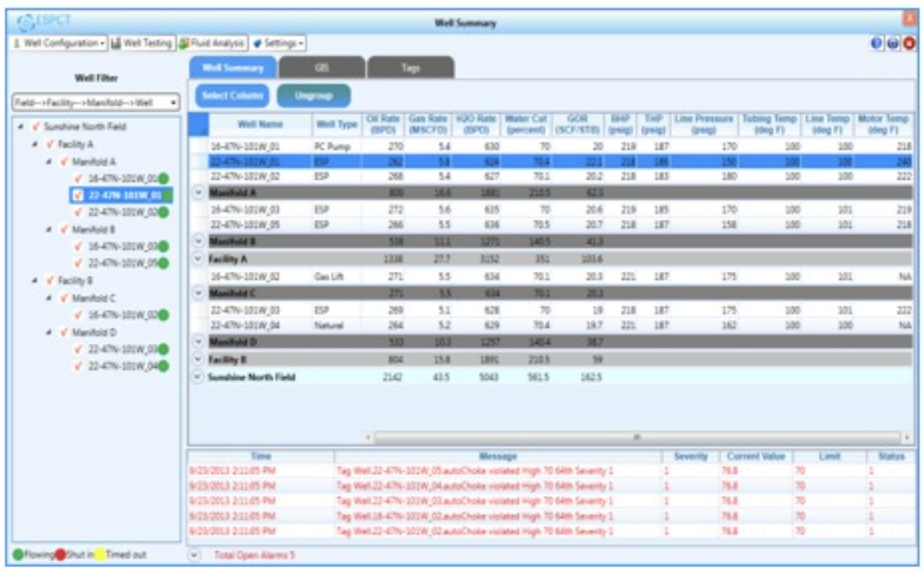Collapse the Total Open Alarms panel
This screenshot has width=924, height=571.
click(194, 555)
